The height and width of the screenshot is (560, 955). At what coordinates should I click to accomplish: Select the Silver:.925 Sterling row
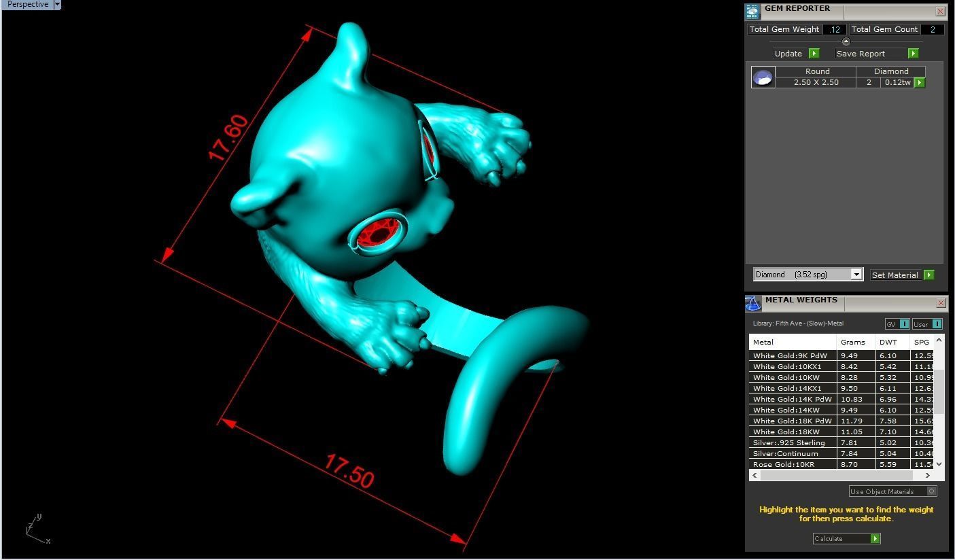841,442
